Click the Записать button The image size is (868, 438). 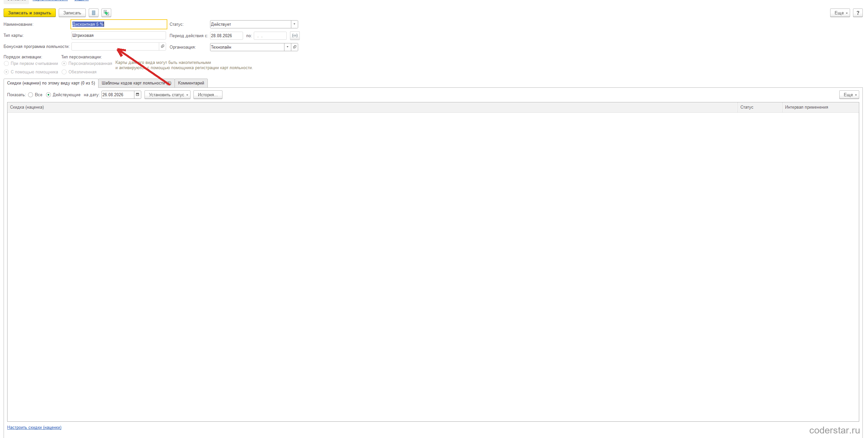coord(72,13)
